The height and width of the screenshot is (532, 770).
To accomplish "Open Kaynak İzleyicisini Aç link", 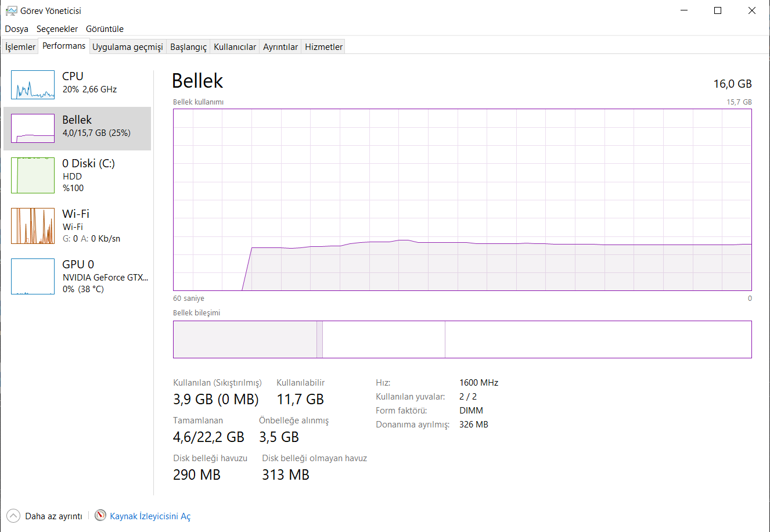I will [x=150, y=516].
